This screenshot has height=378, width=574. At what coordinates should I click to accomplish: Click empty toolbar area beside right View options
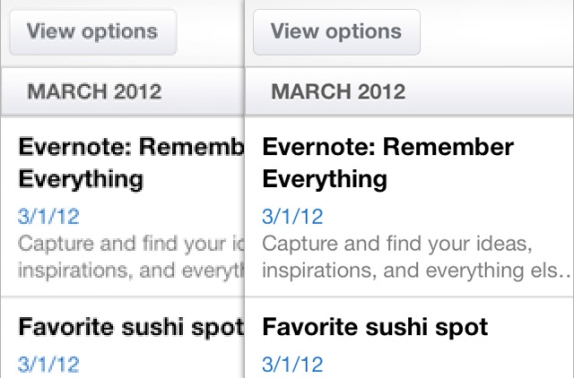click(497, 33)
